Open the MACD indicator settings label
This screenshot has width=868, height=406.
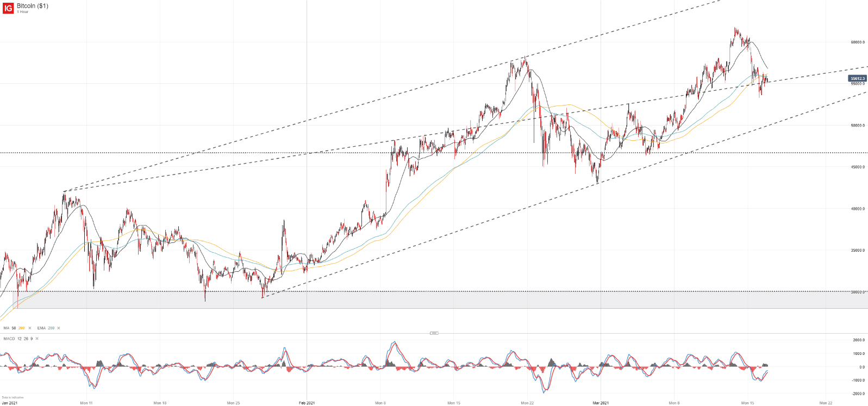point(9,339)
